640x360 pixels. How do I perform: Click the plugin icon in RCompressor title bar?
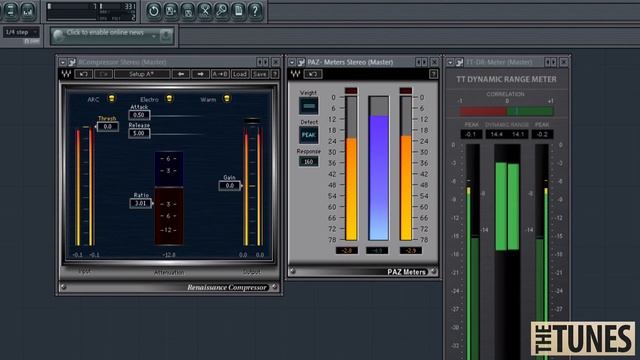tap(72, 62)
